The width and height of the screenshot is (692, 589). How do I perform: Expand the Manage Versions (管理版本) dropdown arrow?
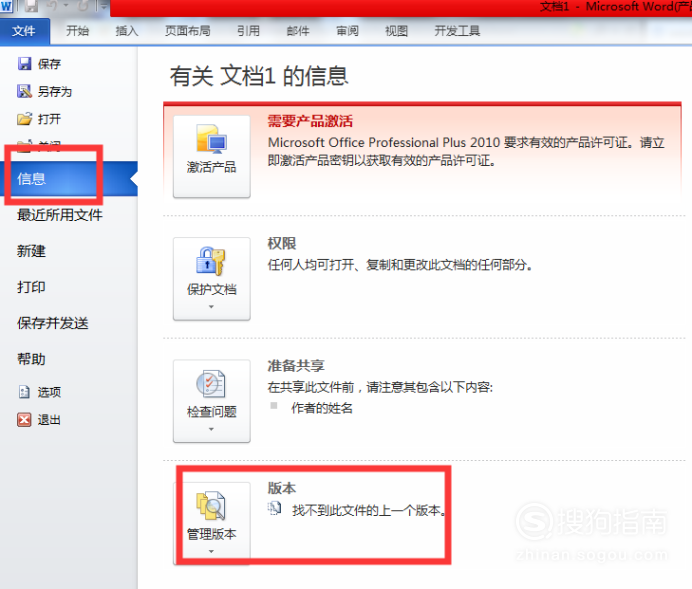[x=211, y=551]
